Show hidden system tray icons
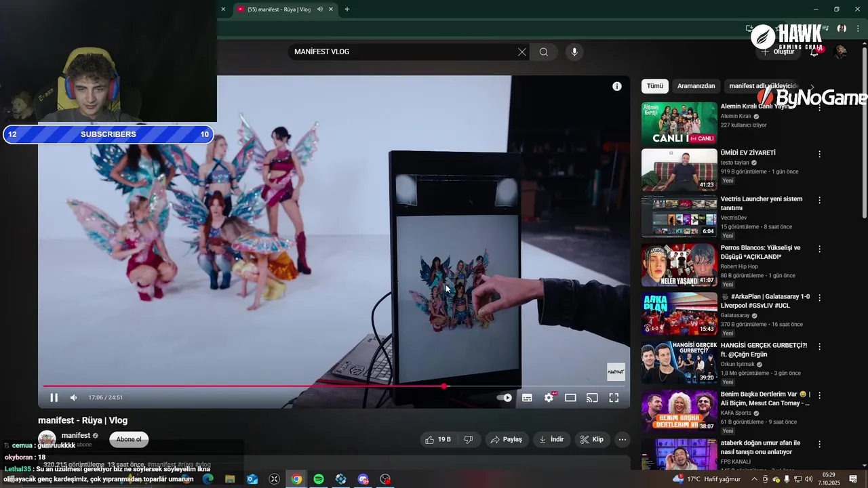This screenshot has width=868, height=488. [x=754, y=479]
